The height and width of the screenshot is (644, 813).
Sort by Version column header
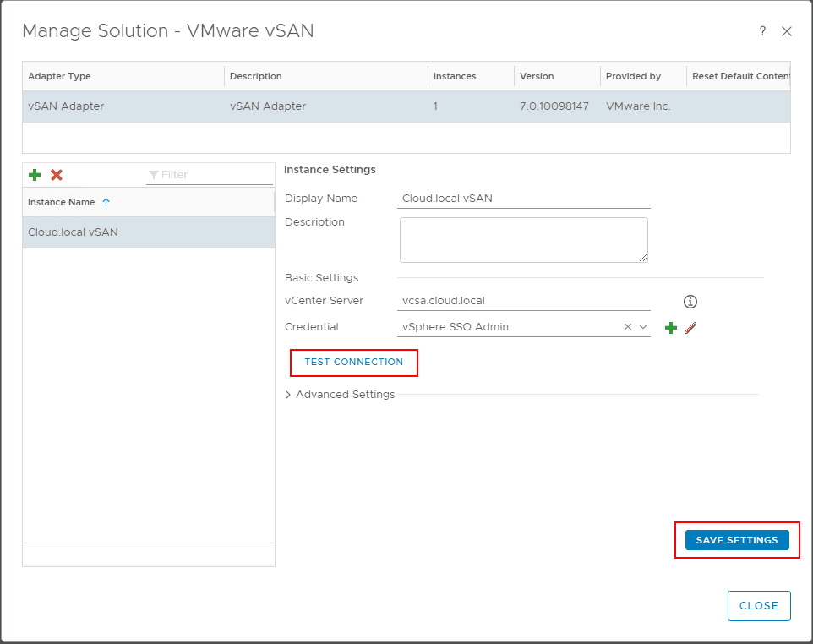click(x=558, y=76)
